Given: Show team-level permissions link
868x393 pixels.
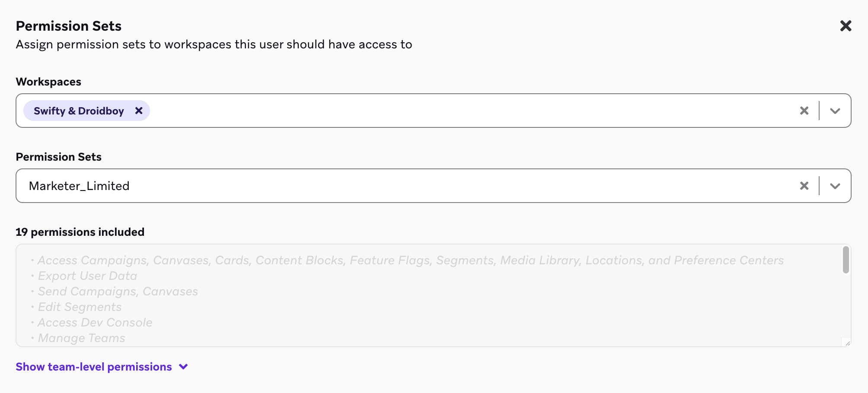Looking at the screenshot, I should pos(94,367).
